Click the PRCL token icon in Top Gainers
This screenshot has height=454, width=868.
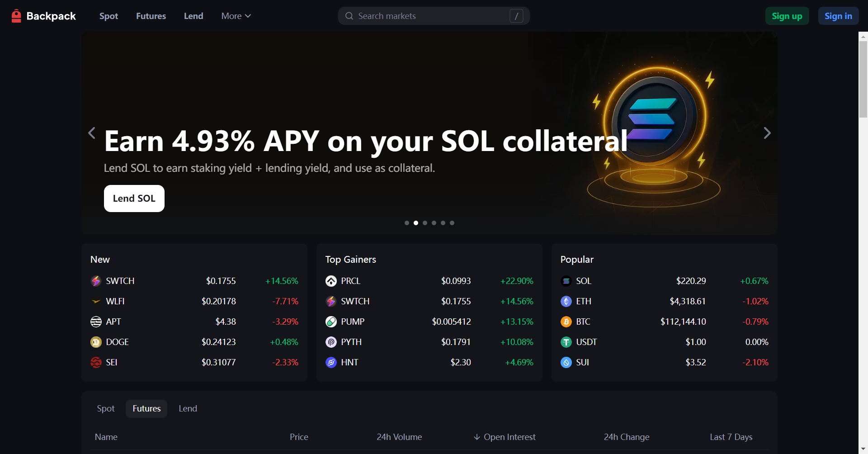(331, 281)
